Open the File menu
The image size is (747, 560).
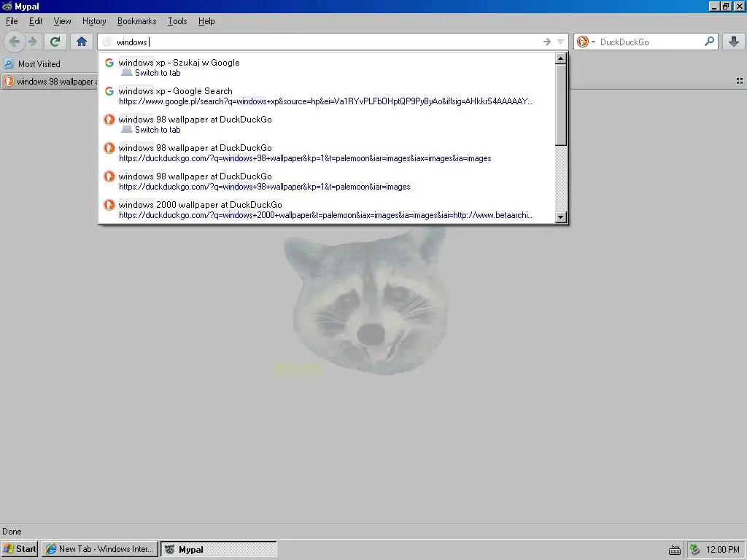pyautogui.click(x=12, y=21)
